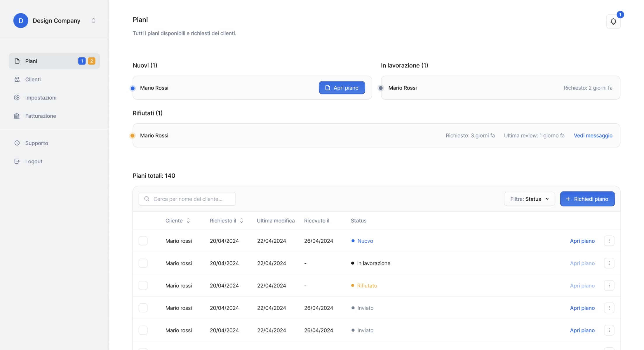
Task: Click the blue badge next to Piani
Action: 82,61
